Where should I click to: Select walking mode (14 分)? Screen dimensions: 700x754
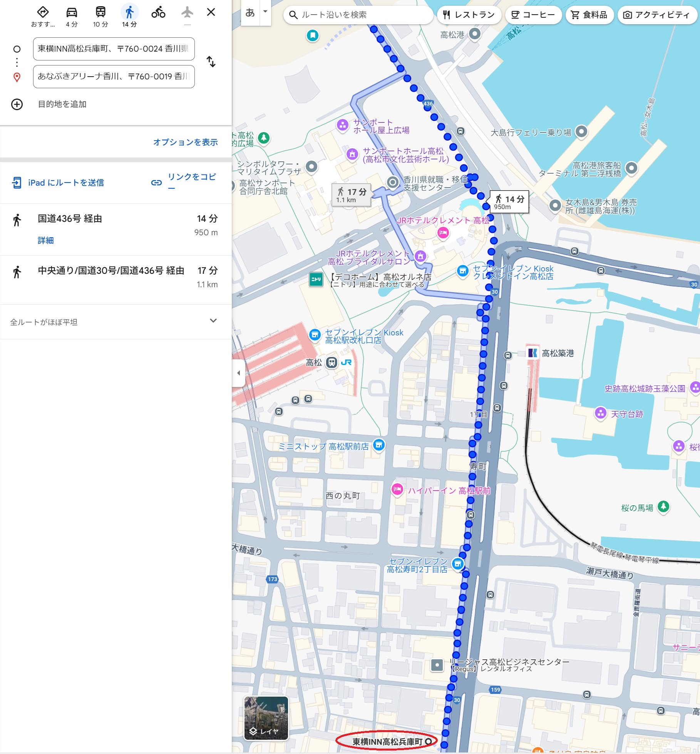[129, 17]
